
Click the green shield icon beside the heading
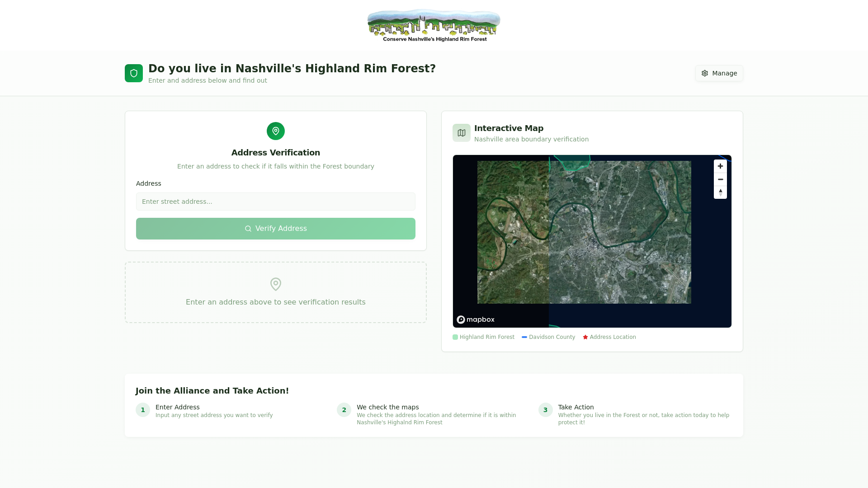[x=134, y=73]
